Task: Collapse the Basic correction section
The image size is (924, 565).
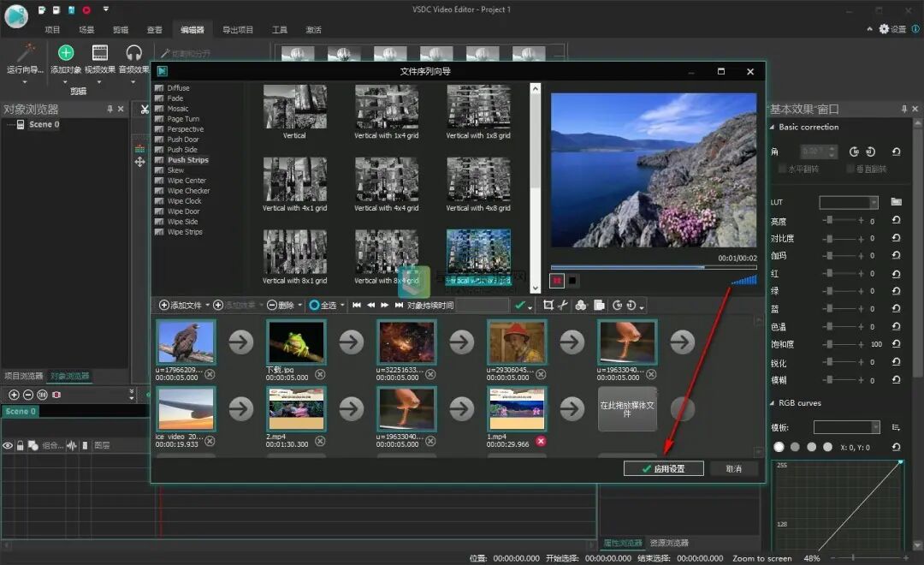Action: point(773,128)
